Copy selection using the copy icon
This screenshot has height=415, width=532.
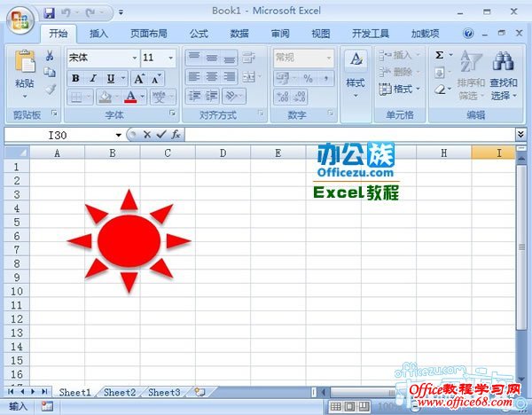point(50,72)
